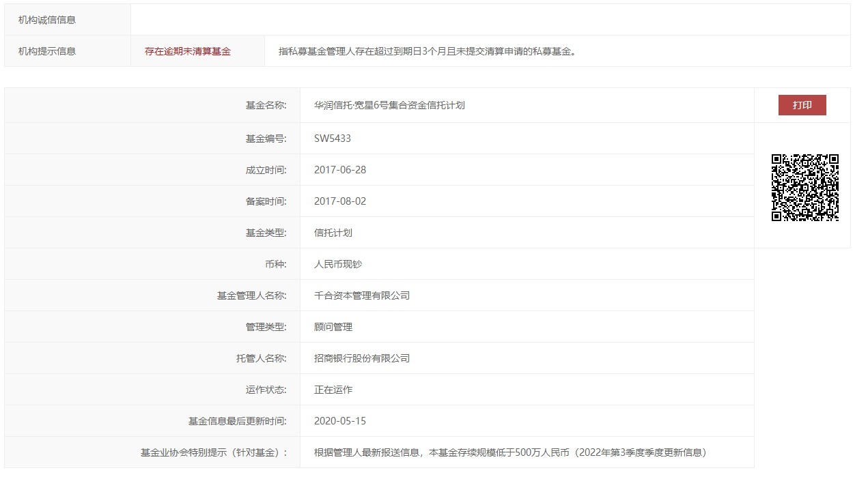Select the custodian 招商银行股份有限公司
Screen dimensions: 868x492
point(362,358)
